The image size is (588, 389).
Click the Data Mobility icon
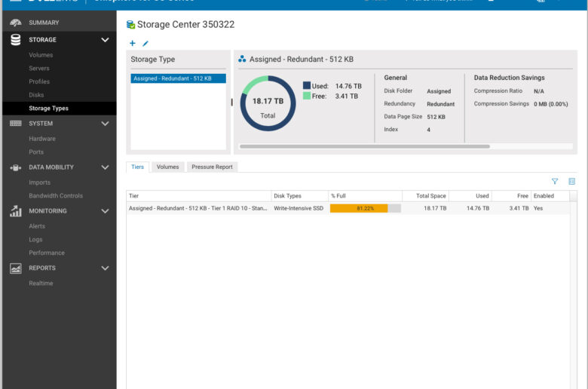pos(16,167)
